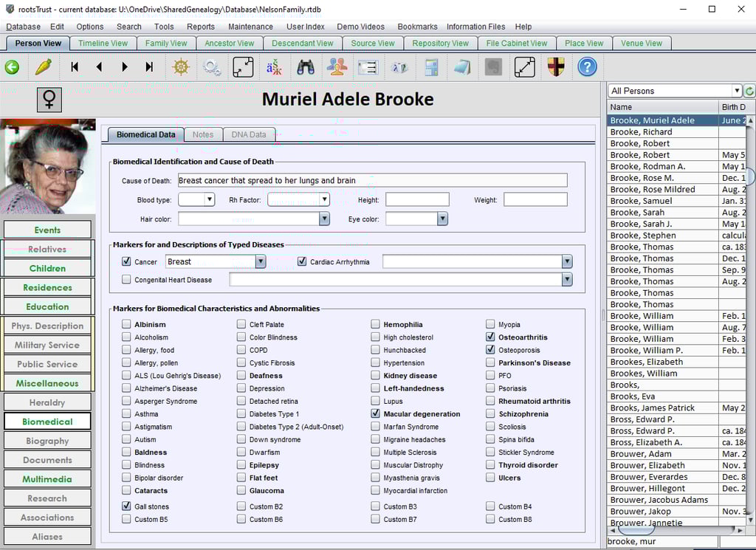756x550 pixels.
Task: Check the Congenital Heart Disease checkbox
Action: click(126, 279)
